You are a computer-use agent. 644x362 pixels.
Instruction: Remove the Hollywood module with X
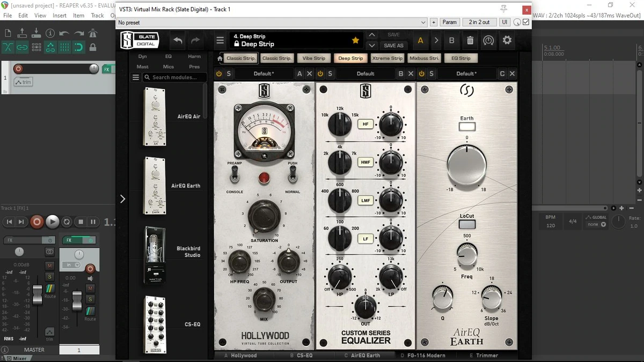point(310,73)
